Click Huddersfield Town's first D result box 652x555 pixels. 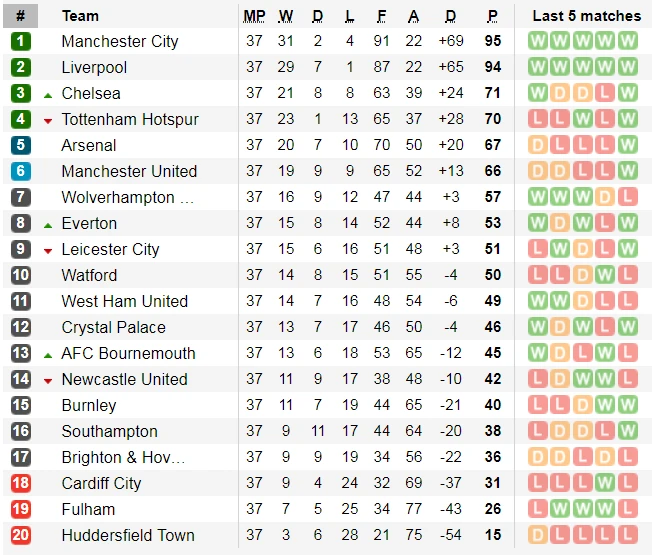[538, 535]
